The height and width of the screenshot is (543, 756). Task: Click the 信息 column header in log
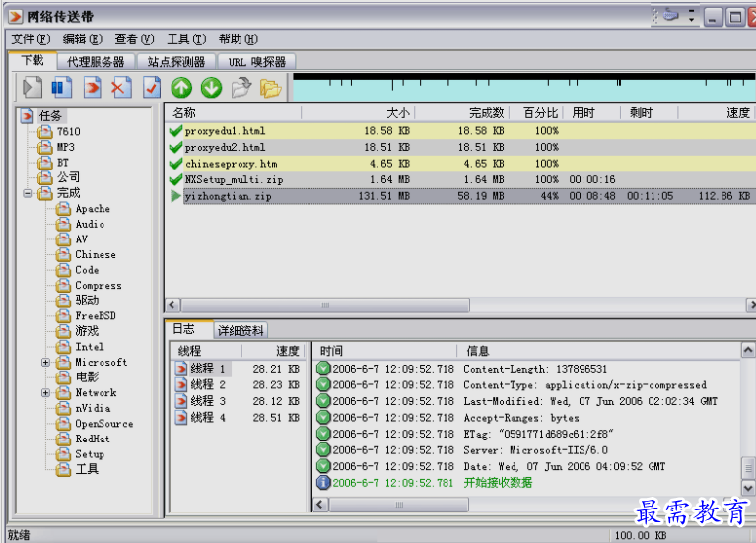(598, 351)
